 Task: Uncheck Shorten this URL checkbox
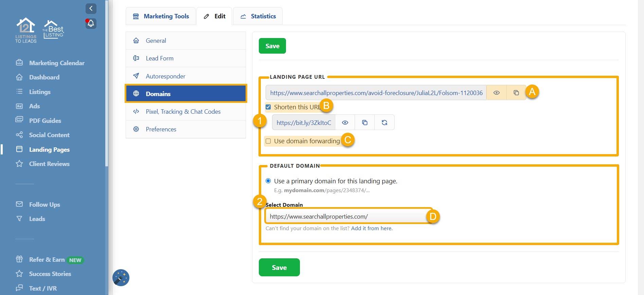point(268,107)
